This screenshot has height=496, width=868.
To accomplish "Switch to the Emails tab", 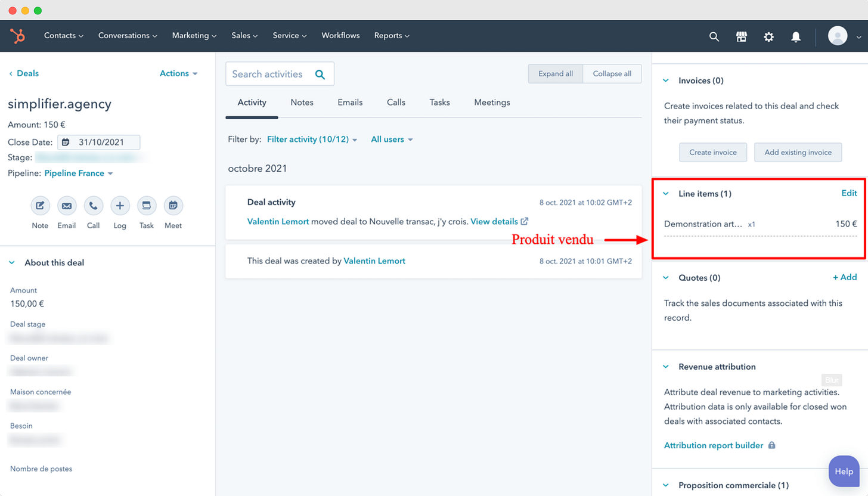I will tap(350, 103).
